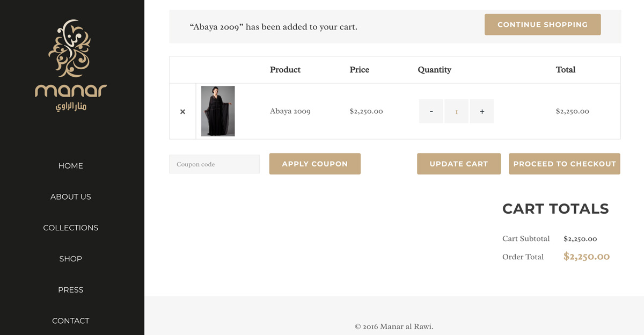The width and height of the screenshot is (644, 335).
Task: Decrease quantity with the minus stepper
Action: 431,111
